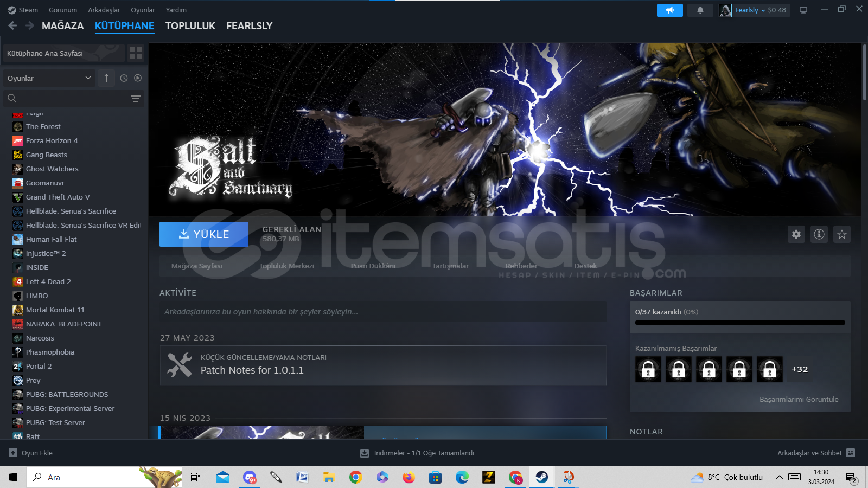Click the achievements progress bar
Screen dimensions: 868x488
pyautogui.click(x=740, y=323)
